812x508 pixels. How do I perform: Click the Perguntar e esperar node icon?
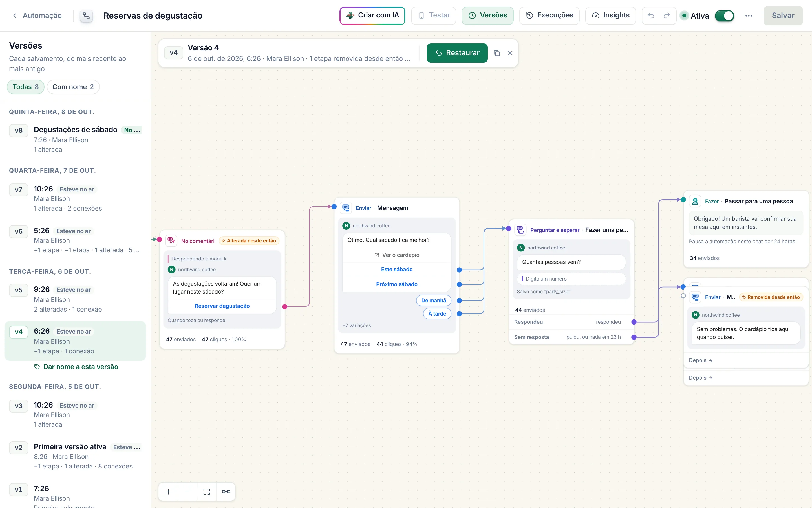click(520, 230)
